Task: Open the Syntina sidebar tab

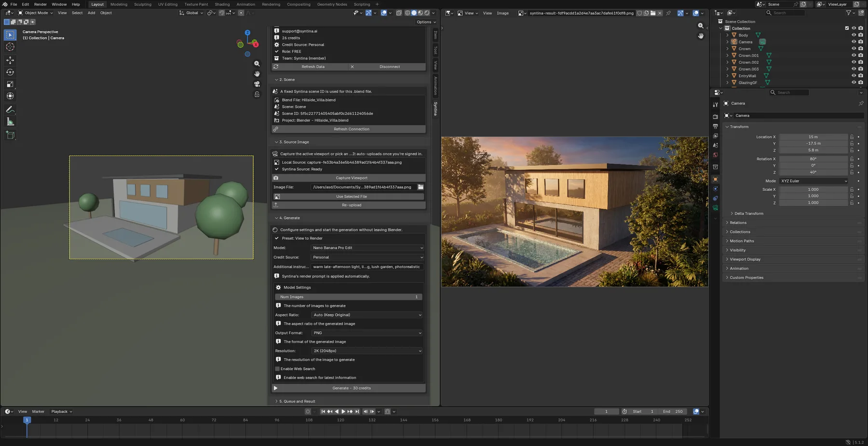Action: click(x=435, y=108)
